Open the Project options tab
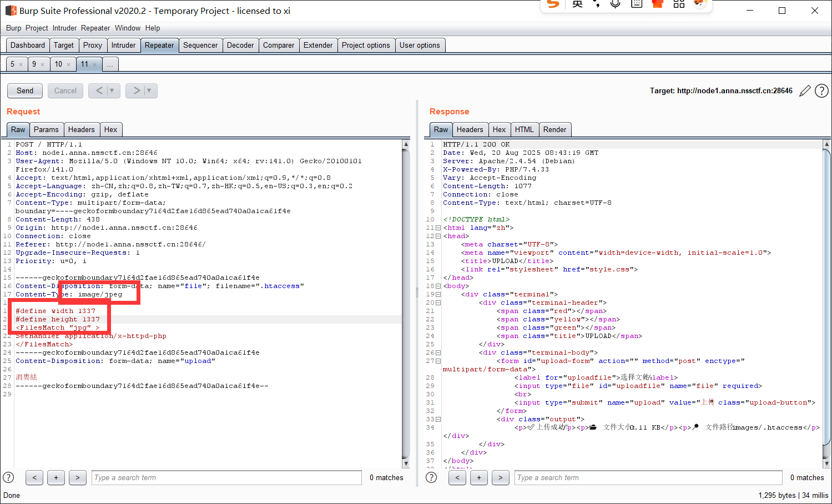832x504 pixels. click(366, 46)
